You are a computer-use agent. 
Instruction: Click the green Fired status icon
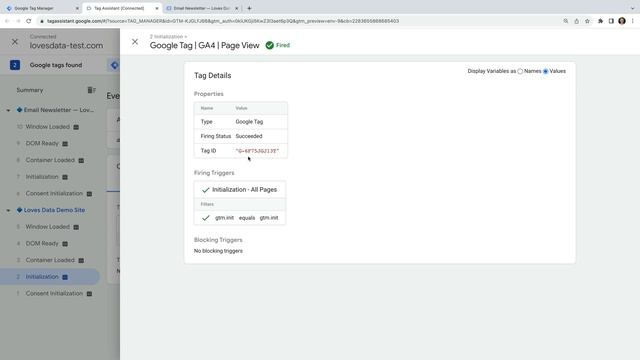[x=269, y=45]
